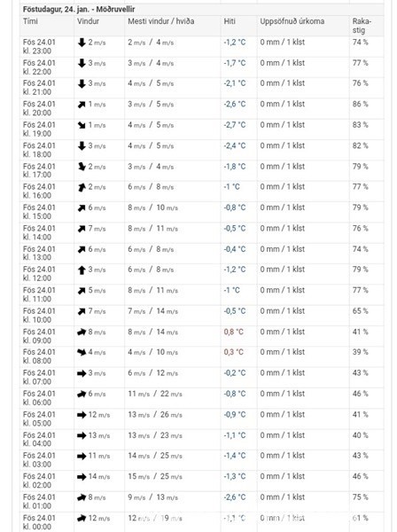The height and width of the screenshot is (532, 397).
Task: Click the wind arrow for kl. 23:00
Action: tap(82, 43)
